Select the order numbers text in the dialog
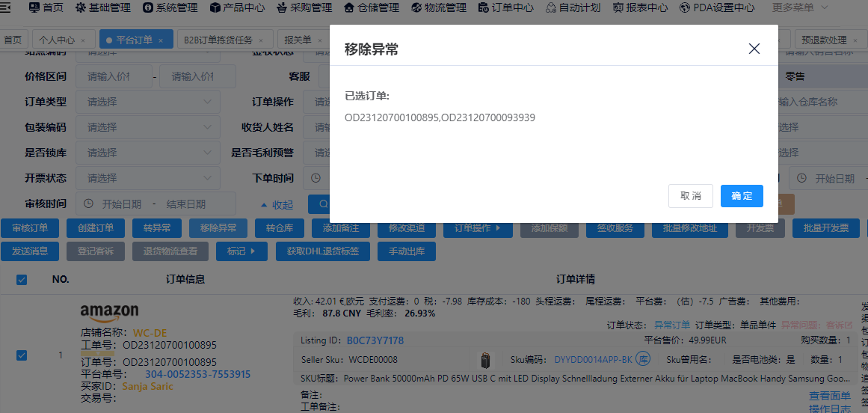 [x=440, y=117]
